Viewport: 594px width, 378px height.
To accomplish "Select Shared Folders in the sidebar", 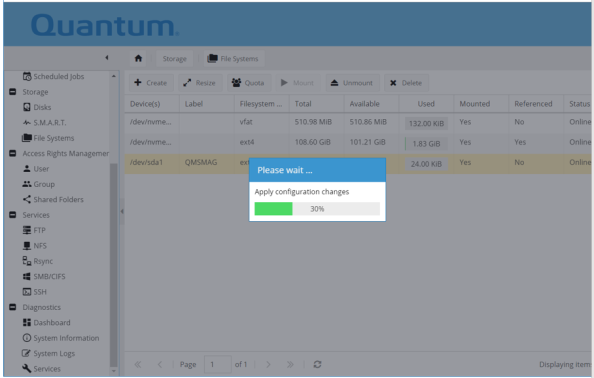I will tap(53, 200).
